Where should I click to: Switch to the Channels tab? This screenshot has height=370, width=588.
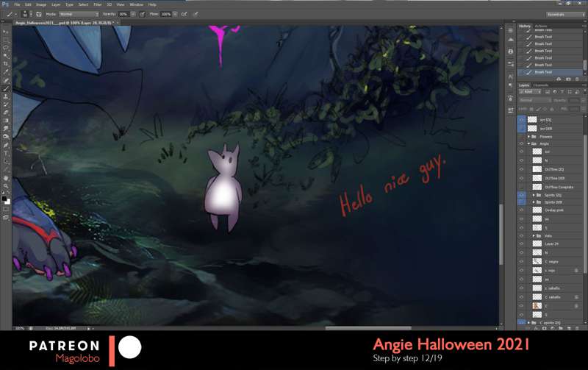coord(541,85)
